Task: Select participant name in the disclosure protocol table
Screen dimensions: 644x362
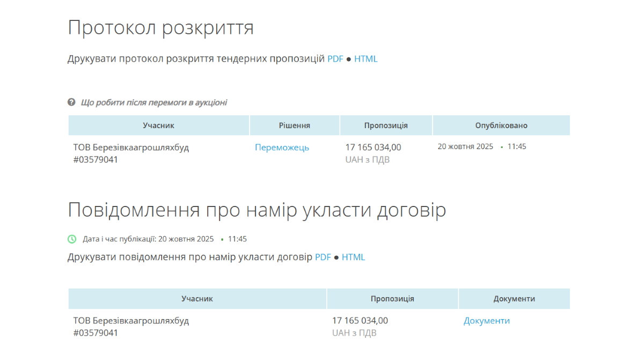Action: [131, 147]
